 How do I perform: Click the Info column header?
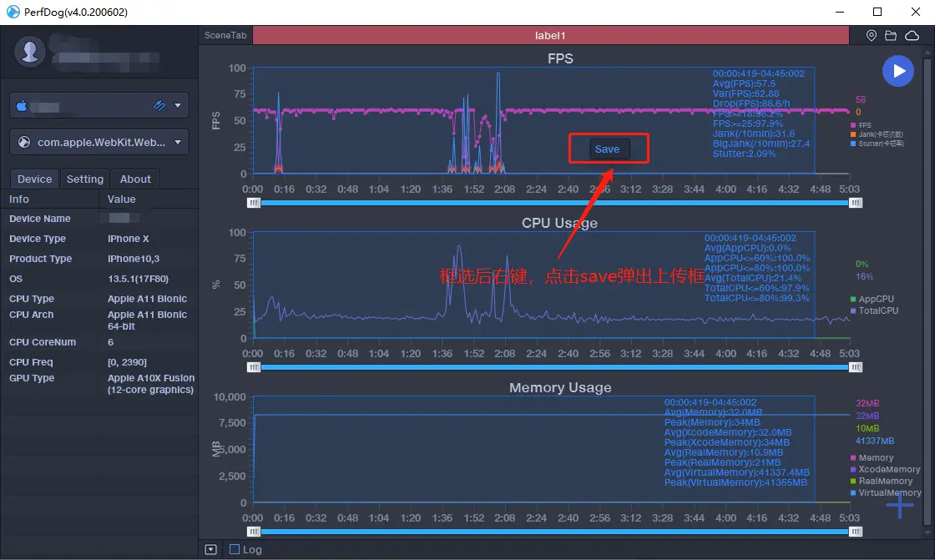(x=19, y=199)
